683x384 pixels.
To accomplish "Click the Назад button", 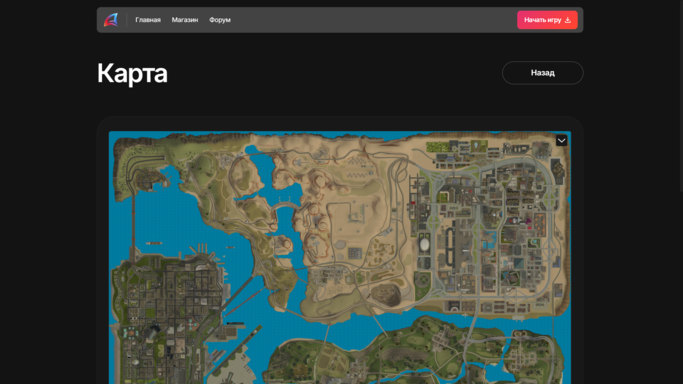I will (x=542, y=73).
